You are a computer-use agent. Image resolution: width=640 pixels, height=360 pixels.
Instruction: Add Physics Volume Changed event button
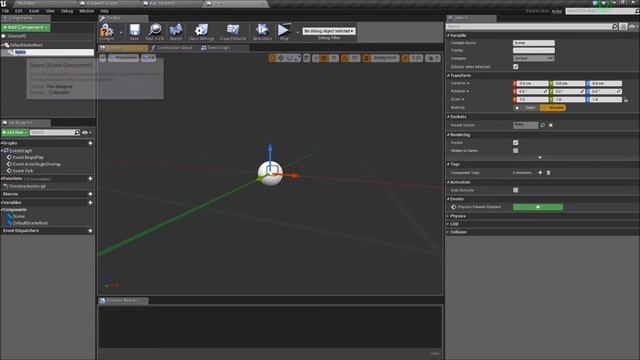[538, 207]
